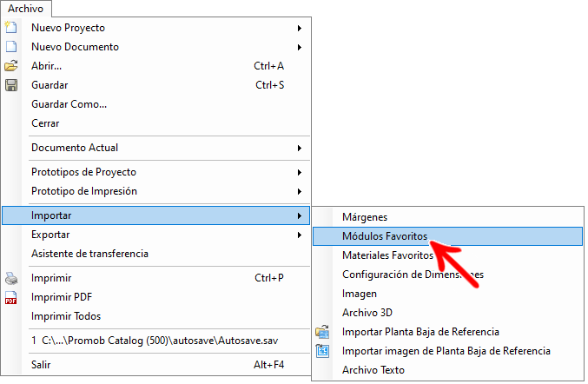Open recent file Autosave.sav

point(156,341)
